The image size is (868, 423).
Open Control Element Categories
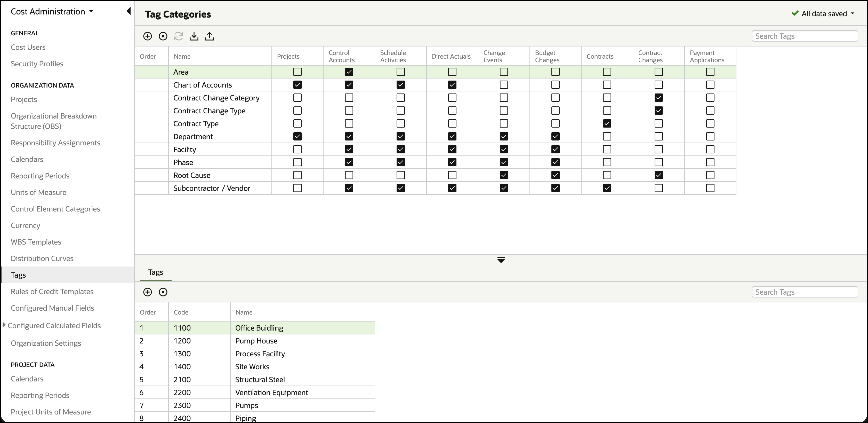[x=55, y=209]
